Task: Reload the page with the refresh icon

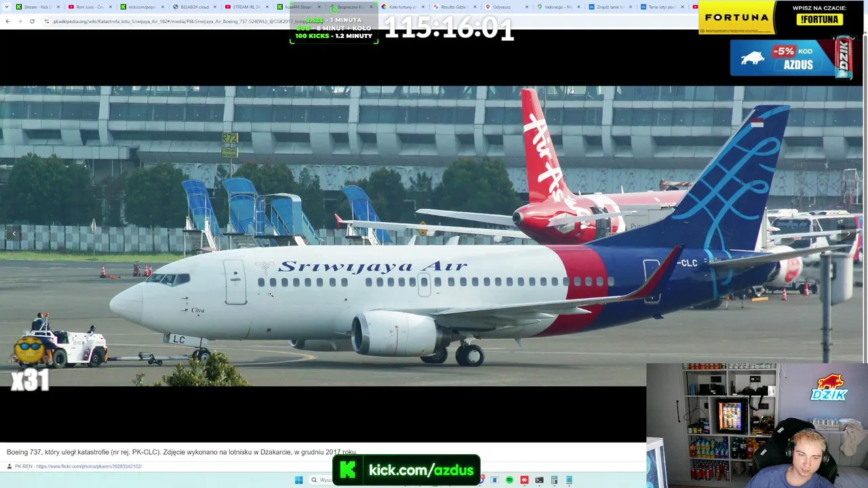Action: pos(32,21)
